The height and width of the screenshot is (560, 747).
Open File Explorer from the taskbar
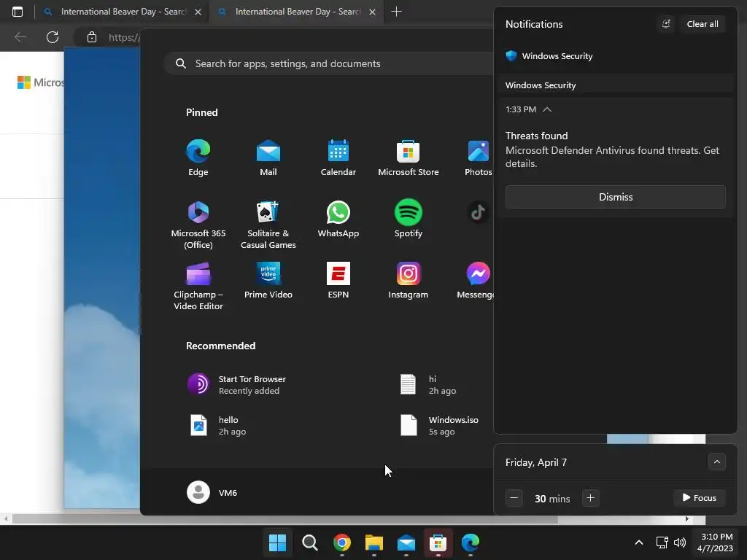point(374,542)
